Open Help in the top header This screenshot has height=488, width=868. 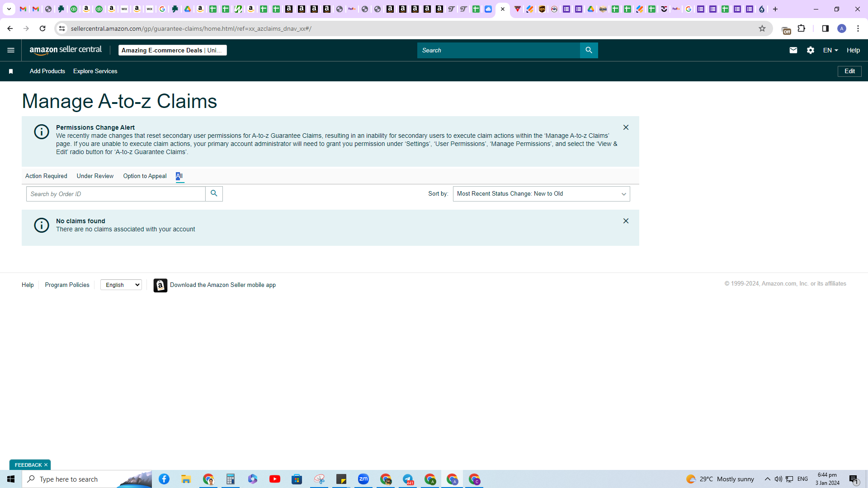[853, 50]
